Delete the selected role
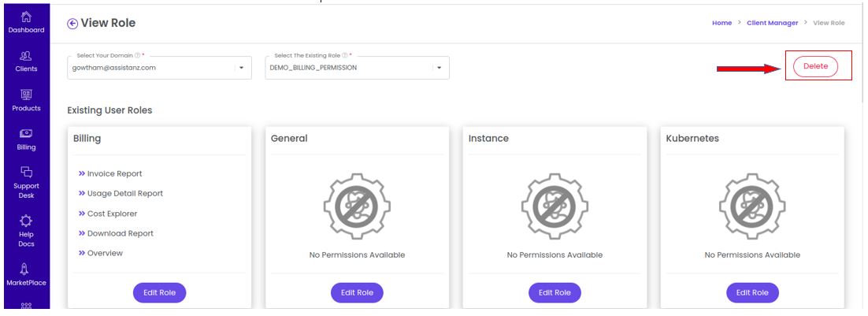 click(x=815, y=66)
